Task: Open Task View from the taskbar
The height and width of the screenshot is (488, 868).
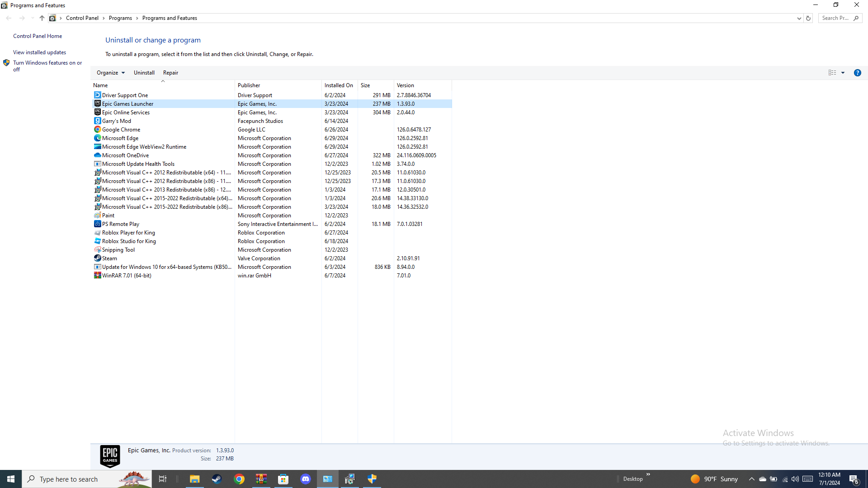Action: [x=163, y=479]
